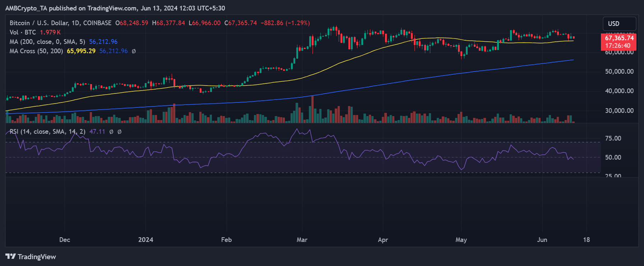Click the close price C67,365.74
Viewport: 644px width, 266px height.
(241, 23)
